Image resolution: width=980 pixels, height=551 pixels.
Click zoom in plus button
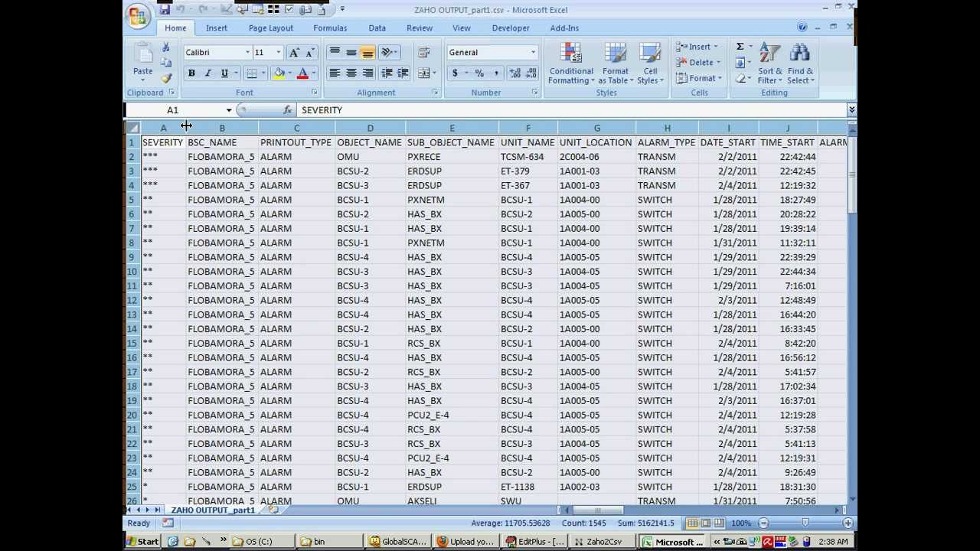click(x=848, y=523)
